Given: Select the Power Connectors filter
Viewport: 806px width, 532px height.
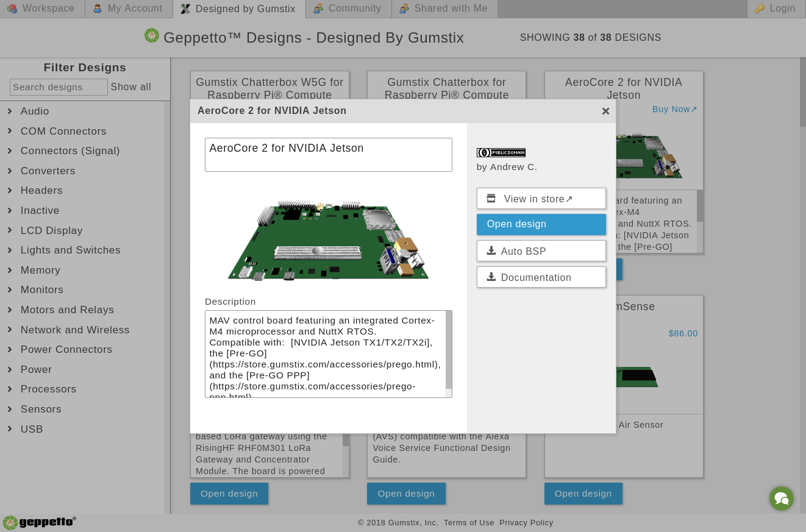Looking at the screenshot, I should pyautogui.click(x=66, y=349).
